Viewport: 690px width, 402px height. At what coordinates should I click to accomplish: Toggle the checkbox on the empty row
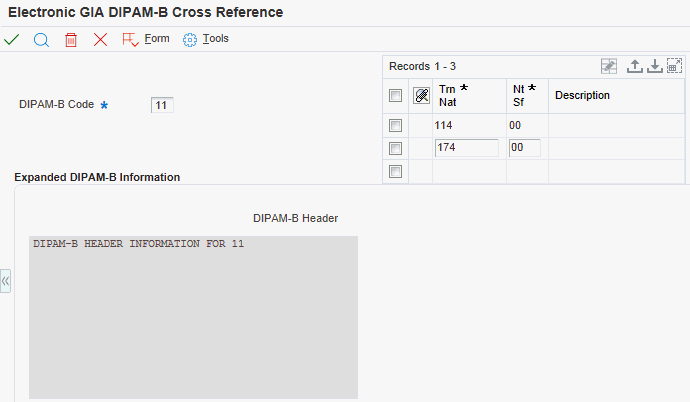click(x=396, y=172)
